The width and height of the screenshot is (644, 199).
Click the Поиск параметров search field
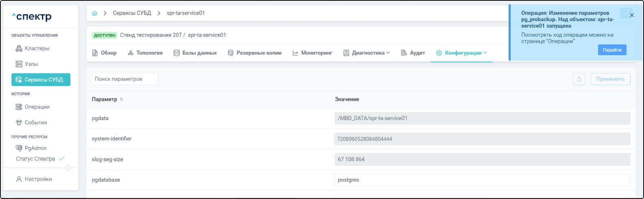coord(125,79)
